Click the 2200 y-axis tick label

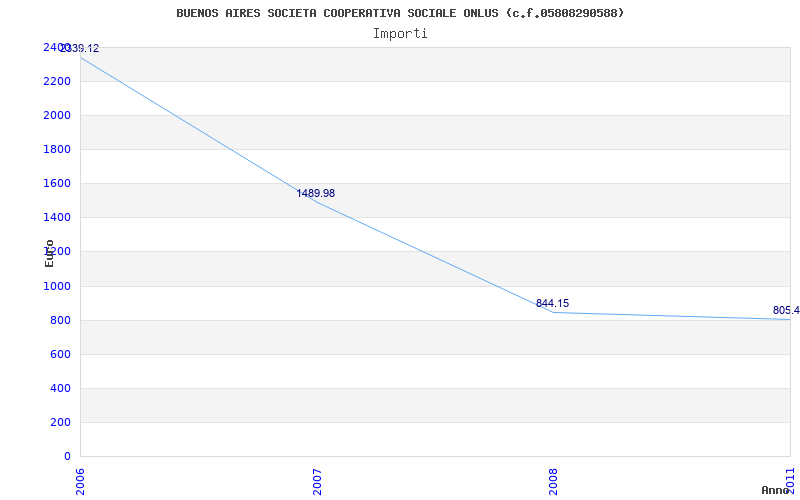(57, 82)
